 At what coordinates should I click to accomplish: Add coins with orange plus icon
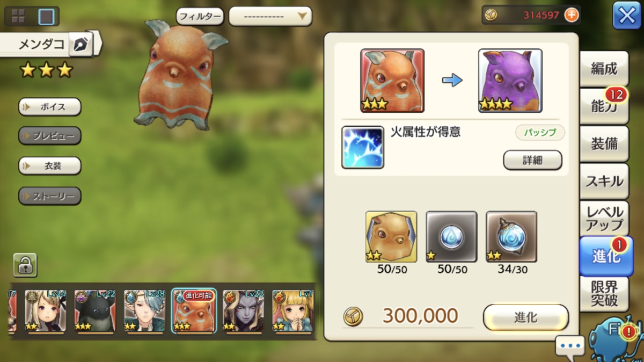point(572,15)
